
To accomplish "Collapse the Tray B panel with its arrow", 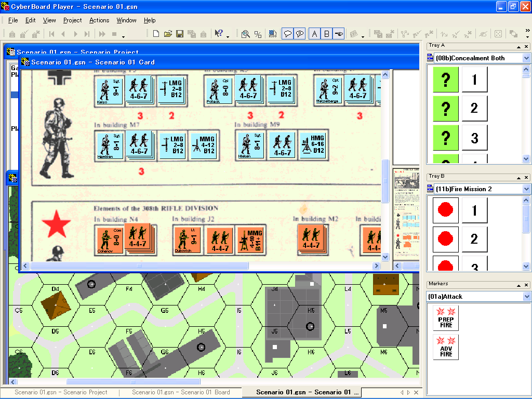I will click(x=519, y=178).
